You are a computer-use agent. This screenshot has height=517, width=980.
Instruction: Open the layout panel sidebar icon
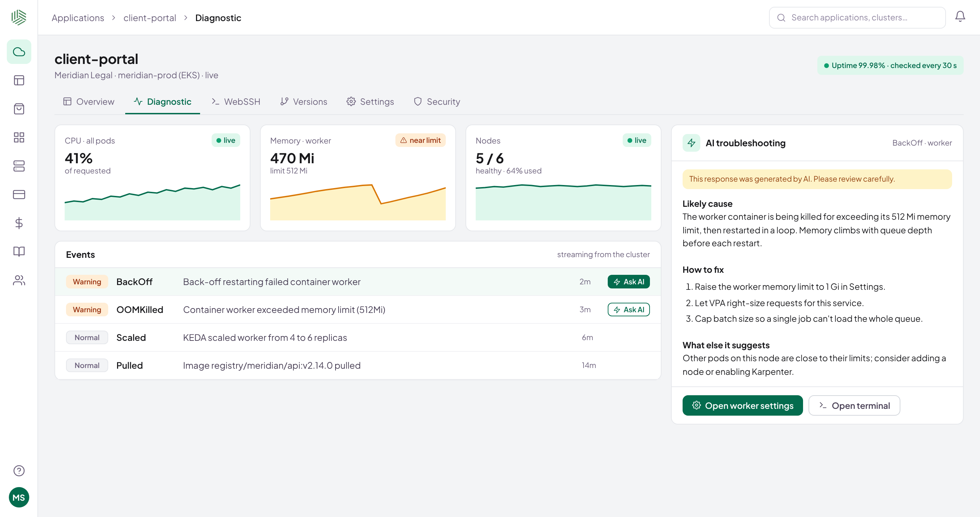pyautogui.click(x=19, y=80)
